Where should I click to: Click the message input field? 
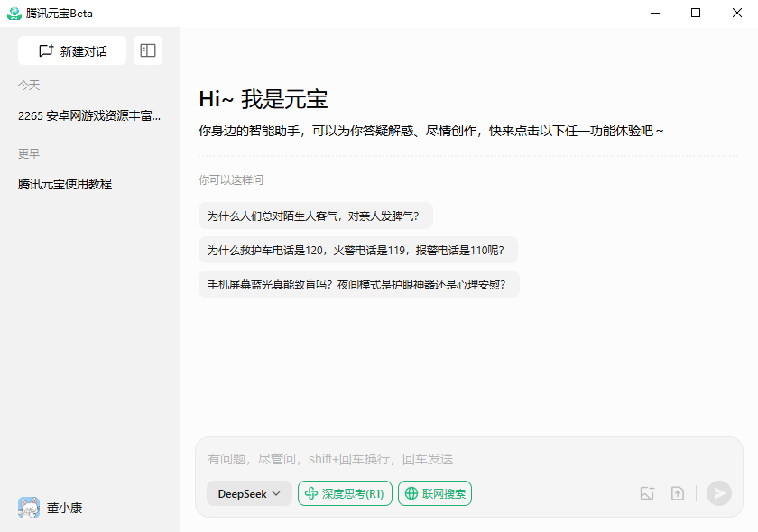(406, 459)
